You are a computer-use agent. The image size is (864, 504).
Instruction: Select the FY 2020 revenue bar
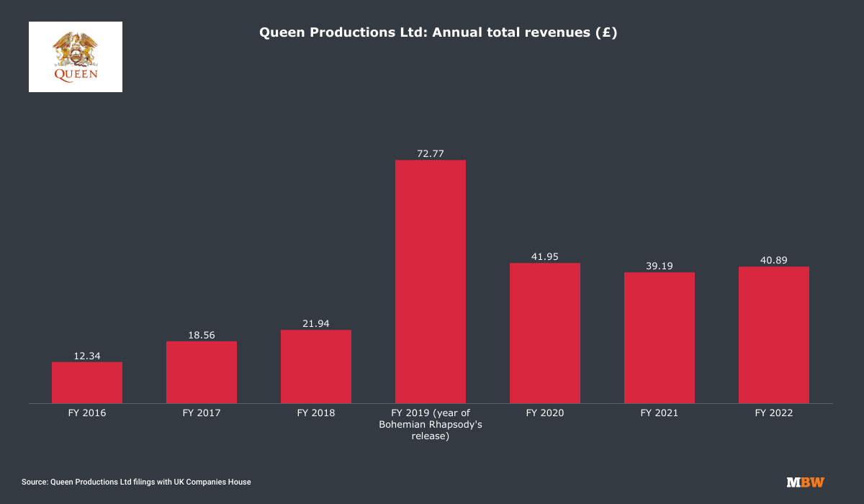point(545,333)
